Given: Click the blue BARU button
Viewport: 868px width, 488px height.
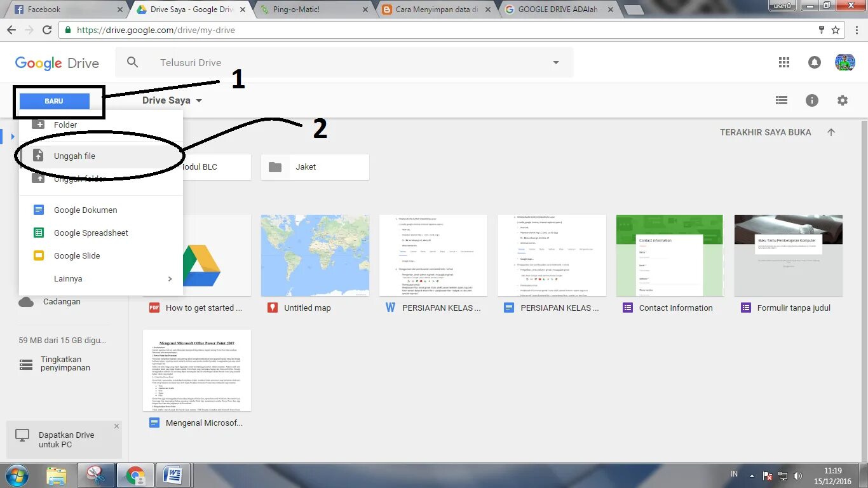Looking at the screenshot, I should point(54,101).
